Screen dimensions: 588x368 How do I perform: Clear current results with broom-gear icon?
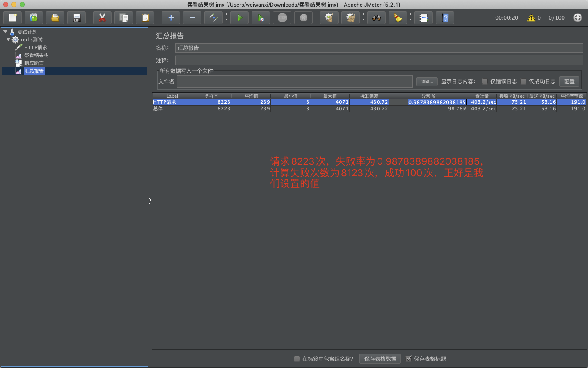(x=329, y=18)
